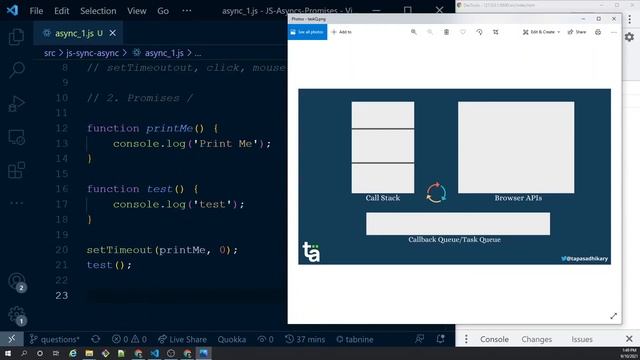This screenshot has width=640, height=360.
Task: Close the async_1.js tab
Action: pyautogui.click(x=113, y=33)
